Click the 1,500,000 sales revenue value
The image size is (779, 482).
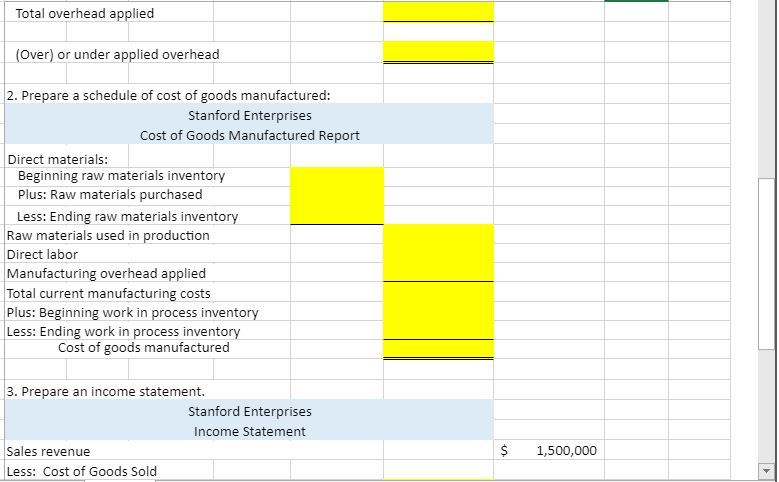(566, 451)
